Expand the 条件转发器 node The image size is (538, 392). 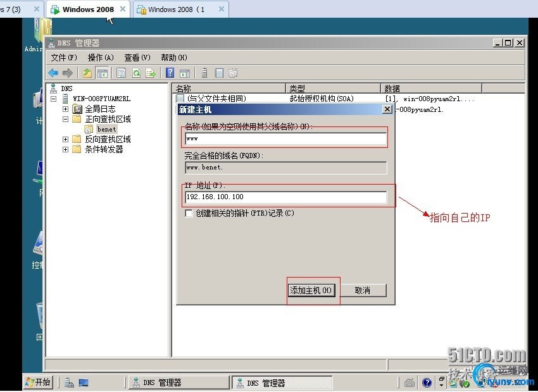(x=66, y=149)
